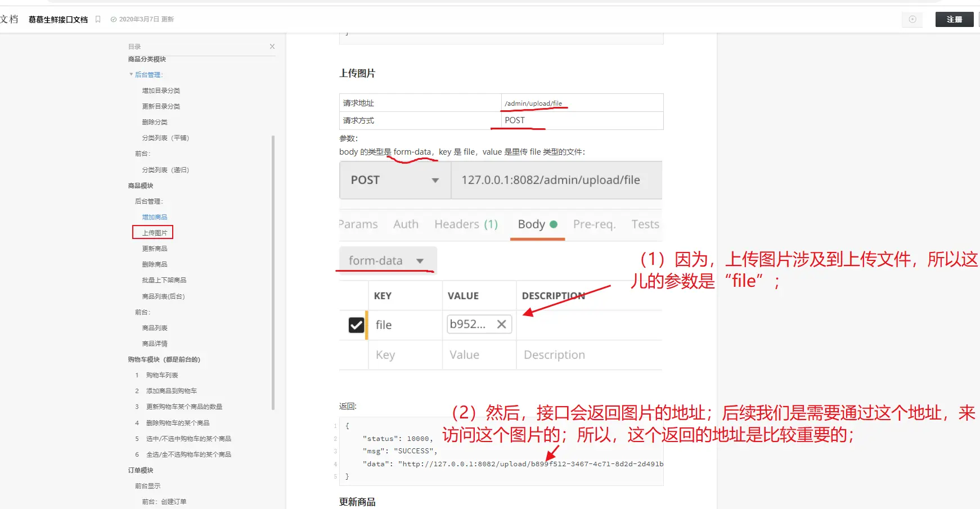Go to 添加商品到购物车 section
Screen dimensions: 980x509
172,391
